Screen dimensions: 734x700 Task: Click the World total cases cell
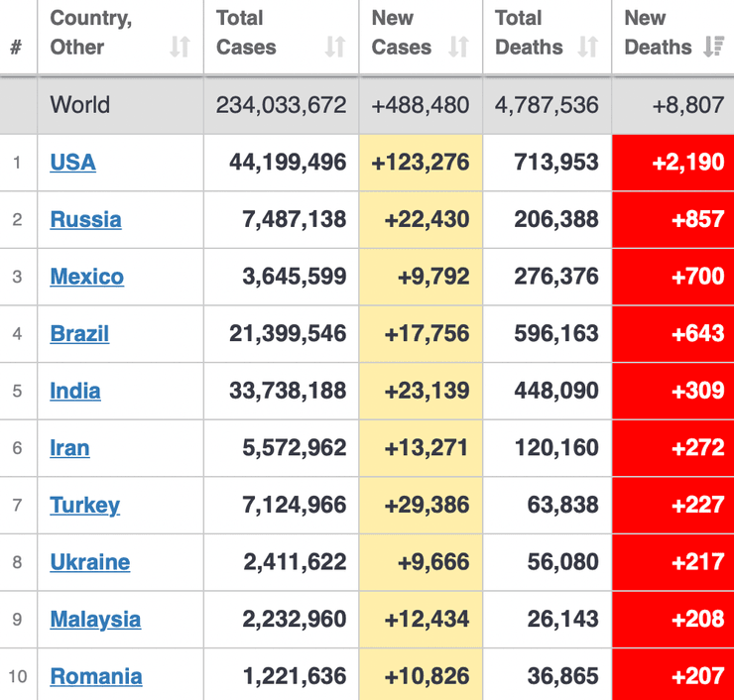click(x=281, y=105)
